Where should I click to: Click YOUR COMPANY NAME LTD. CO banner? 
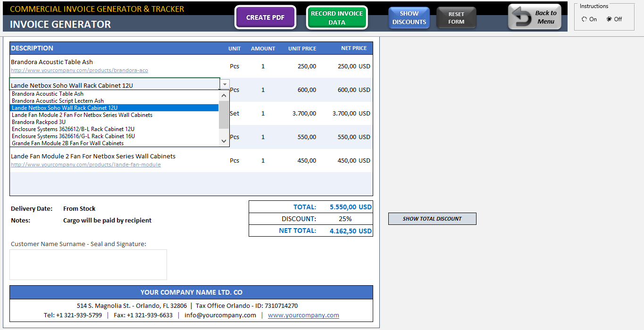191,292
